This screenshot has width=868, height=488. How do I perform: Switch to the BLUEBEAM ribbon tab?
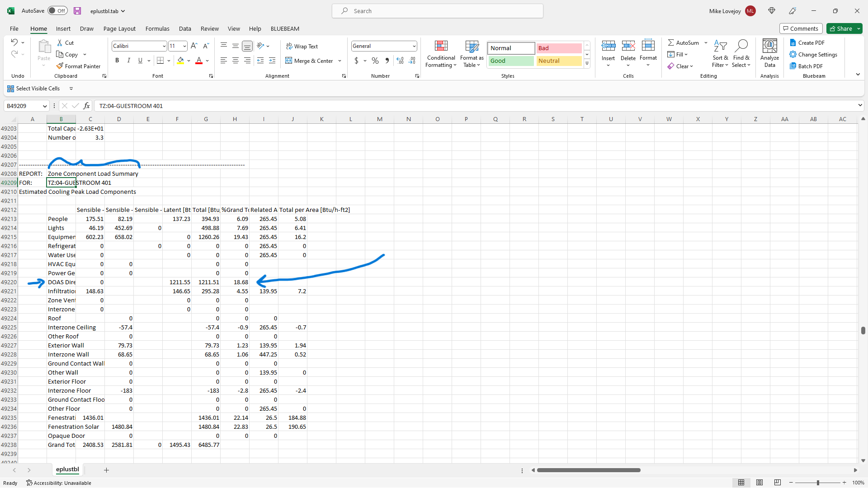click(x=285, y=28)
